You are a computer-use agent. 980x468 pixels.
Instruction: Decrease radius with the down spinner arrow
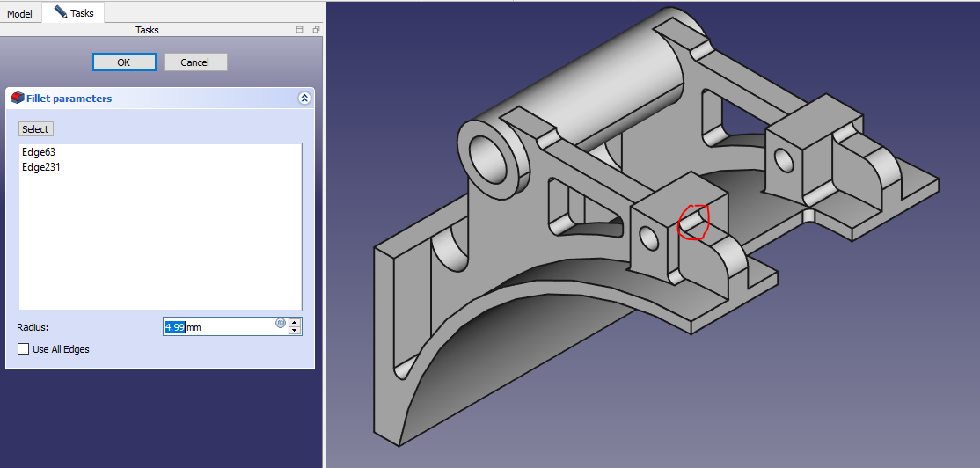pos(295,331)
